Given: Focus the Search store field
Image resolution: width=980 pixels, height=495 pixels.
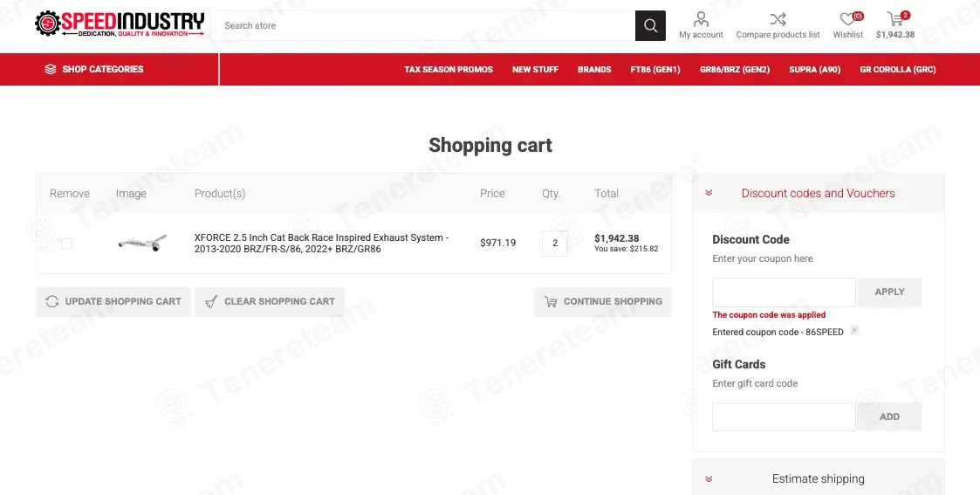Looking at the screenshot, I should pyautogui.click(x=423, y=25).
